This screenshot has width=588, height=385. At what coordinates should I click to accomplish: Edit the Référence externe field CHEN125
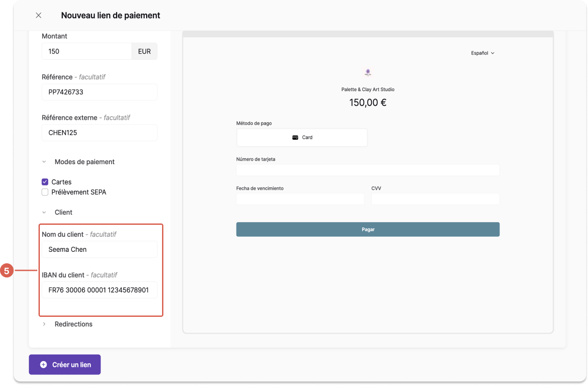coord(100,133)
